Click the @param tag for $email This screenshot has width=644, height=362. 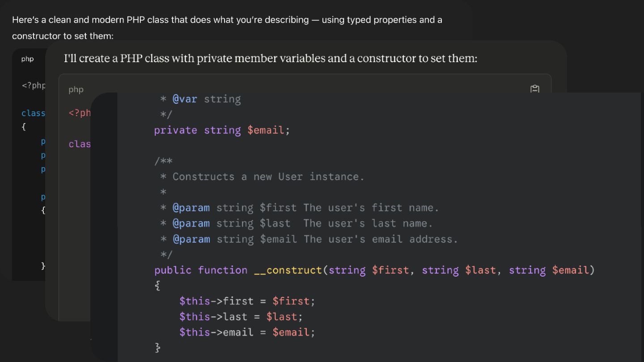(191, 239)
